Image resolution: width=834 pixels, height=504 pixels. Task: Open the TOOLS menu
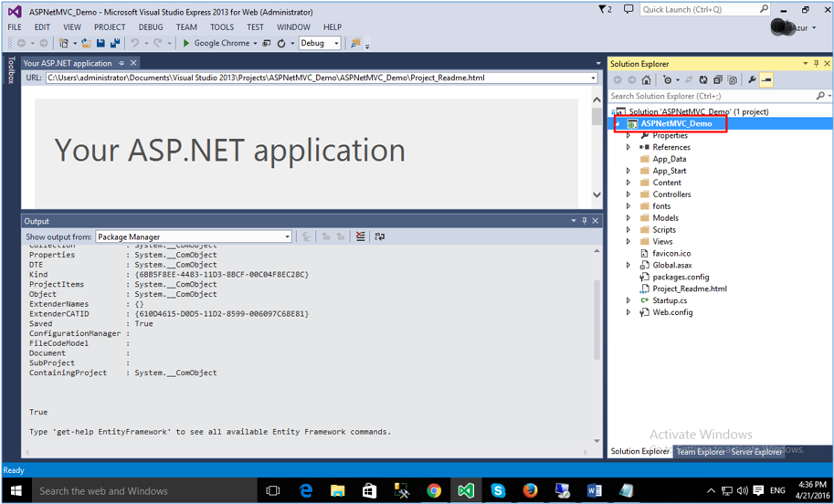(x=222, y=27)
